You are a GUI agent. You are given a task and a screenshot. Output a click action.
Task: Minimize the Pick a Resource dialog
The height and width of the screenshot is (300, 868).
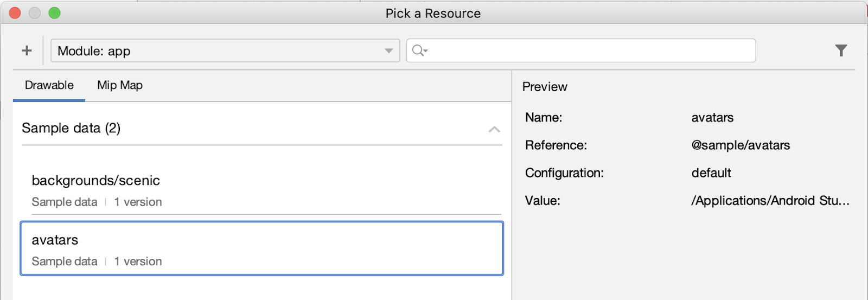point(35,13)
